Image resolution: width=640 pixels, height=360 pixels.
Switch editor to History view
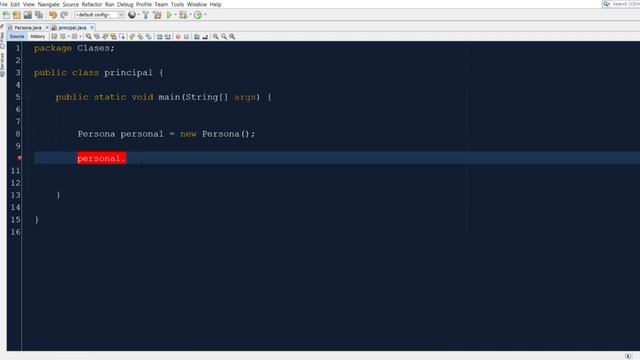38,36
